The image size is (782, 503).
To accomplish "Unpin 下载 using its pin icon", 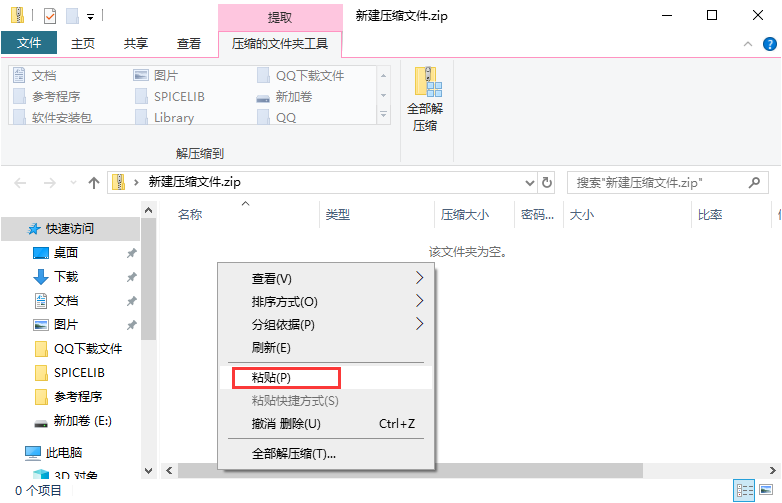I will [x=131, y=277].
